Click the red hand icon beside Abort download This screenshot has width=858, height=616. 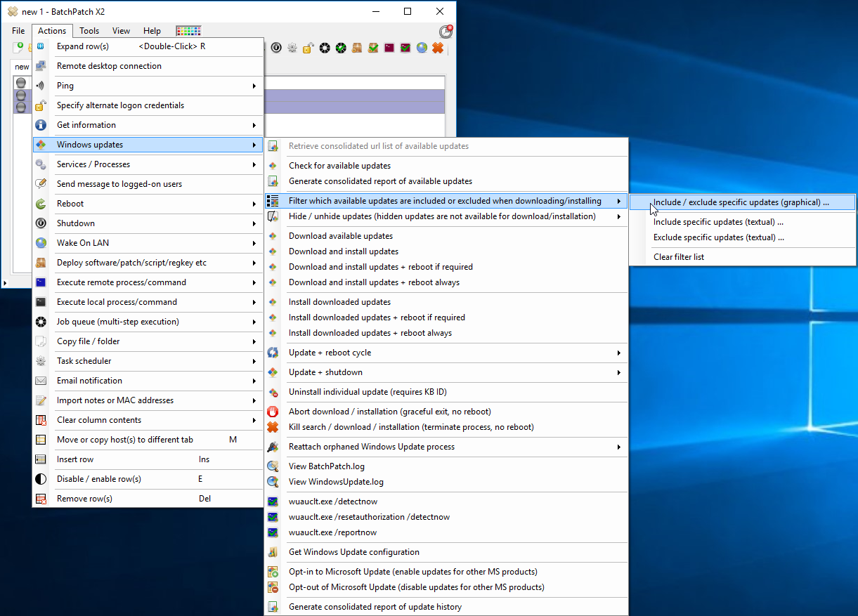tap(273, 412)
